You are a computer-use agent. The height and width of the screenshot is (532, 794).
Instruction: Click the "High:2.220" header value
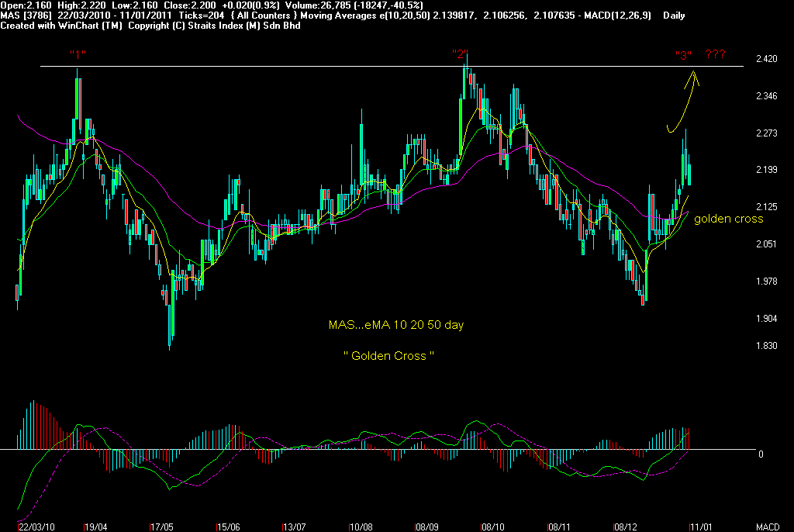82,5
